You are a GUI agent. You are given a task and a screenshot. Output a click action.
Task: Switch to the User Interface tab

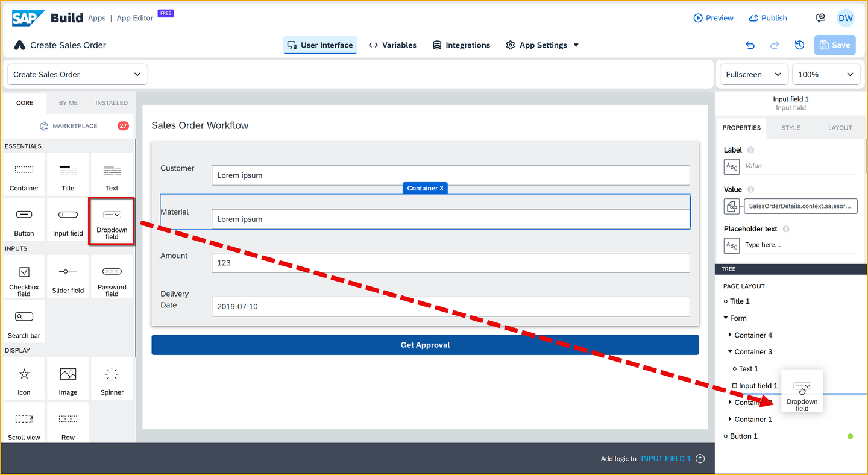point(320,45)
